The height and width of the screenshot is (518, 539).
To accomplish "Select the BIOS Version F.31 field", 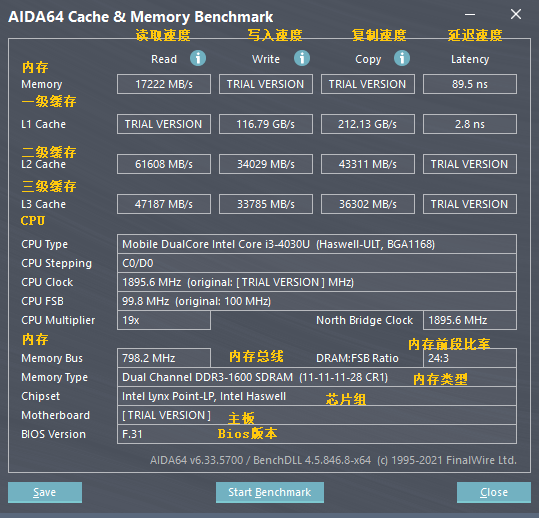I will [317, 434].
